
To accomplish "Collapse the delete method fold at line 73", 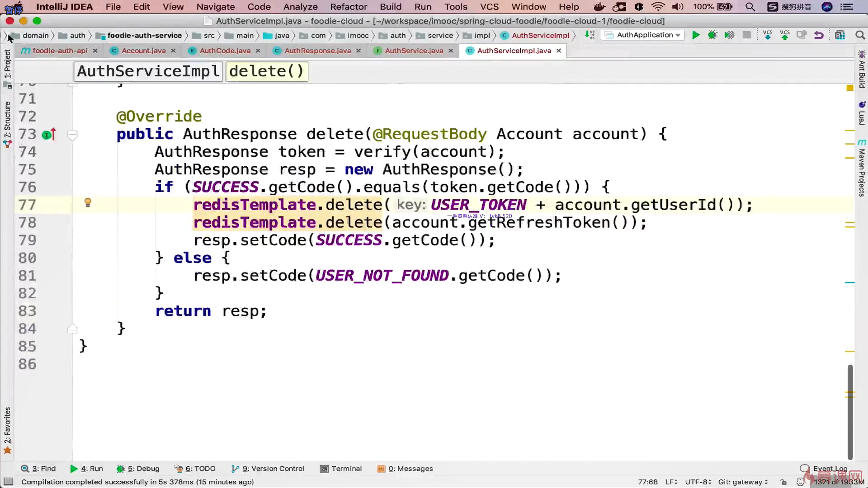I will 72,134.
